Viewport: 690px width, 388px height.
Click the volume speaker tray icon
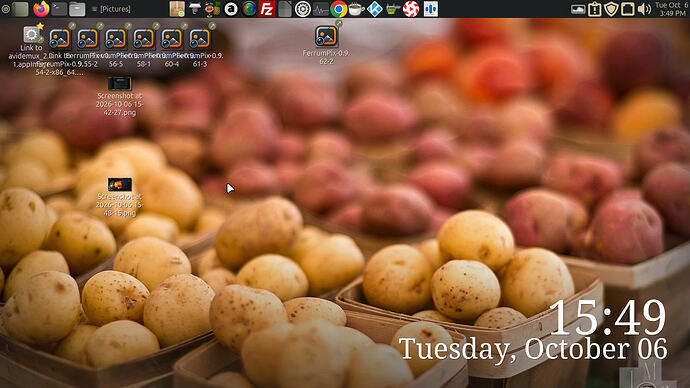point(644,9)
